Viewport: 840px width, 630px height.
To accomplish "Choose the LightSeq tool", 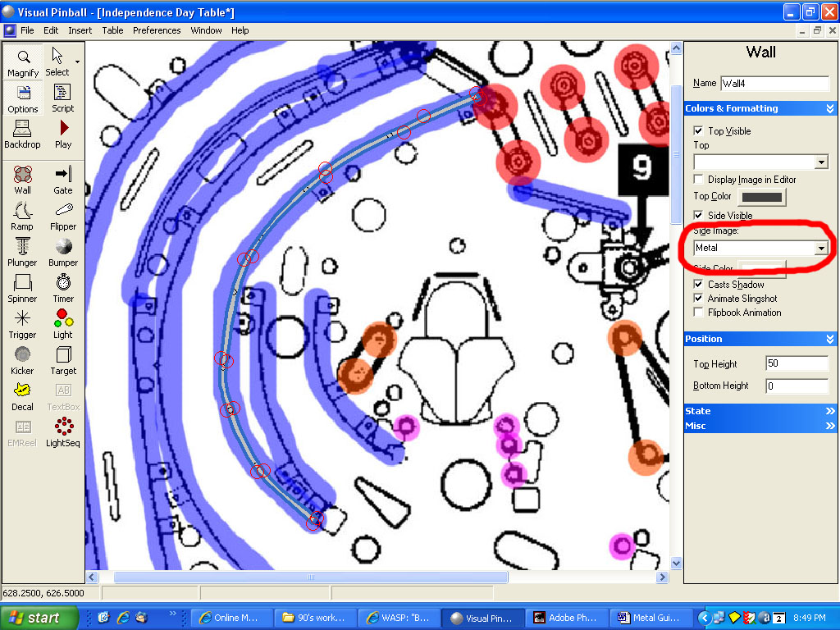I will pos(63,432).
